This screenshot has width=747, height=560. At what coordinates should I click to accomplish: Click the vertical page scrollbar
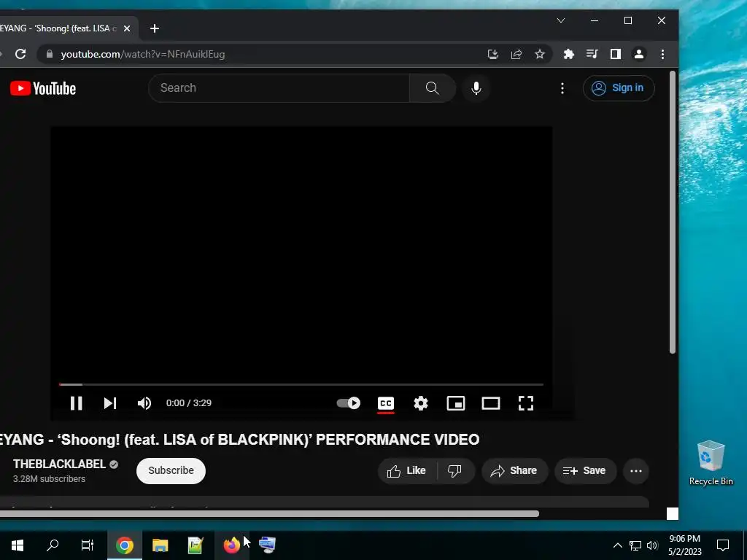(x=673, y=212)
